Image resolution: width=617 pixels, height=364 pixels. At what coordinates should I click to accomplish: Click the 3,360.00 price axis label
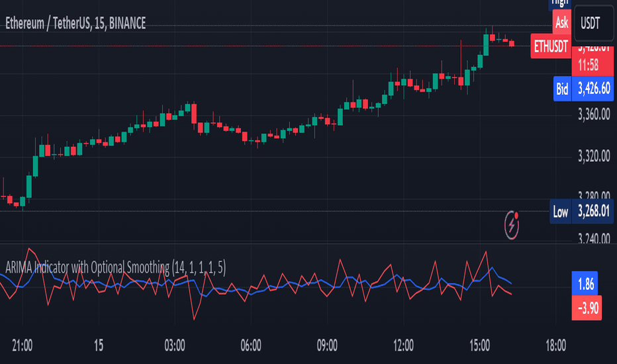[x=594, y=115]
